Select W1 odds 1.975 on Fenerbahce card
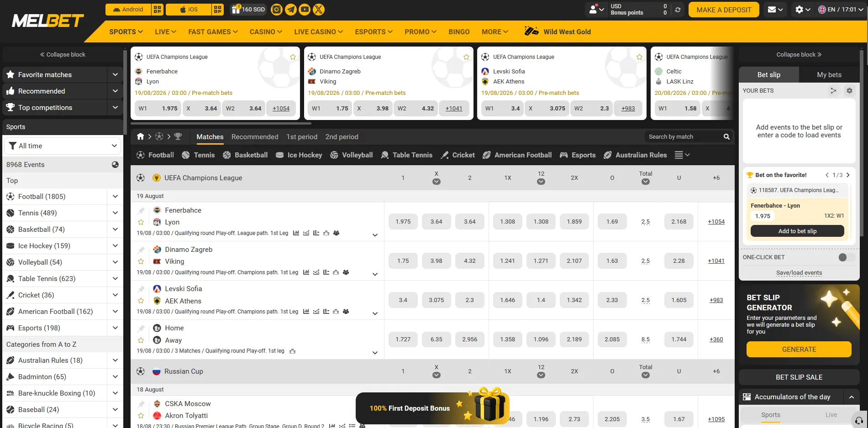Screen dimensions: 868x428 [158, 109]
